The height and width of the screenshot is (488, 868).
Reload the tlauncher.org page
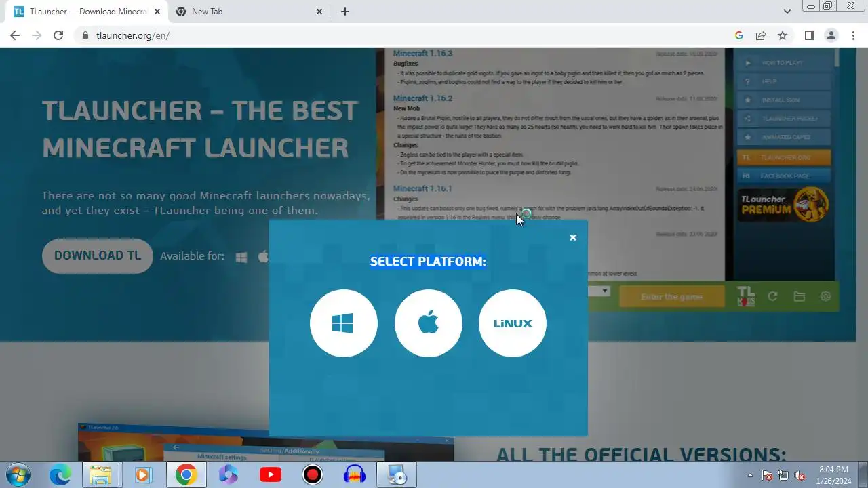[x=58, y=35]
